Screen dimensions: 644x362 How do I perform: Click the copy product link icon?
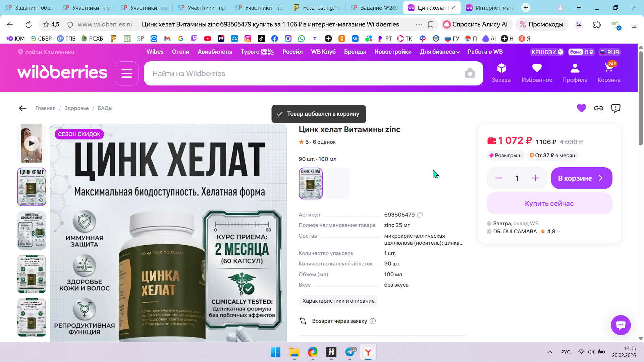click(598, 108)
